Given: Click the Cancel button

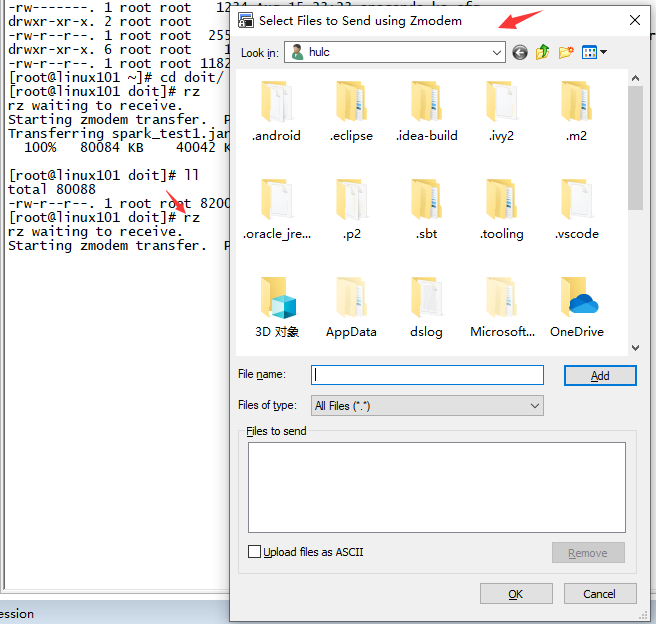Looking at the screenshot, I should [600, 594].
